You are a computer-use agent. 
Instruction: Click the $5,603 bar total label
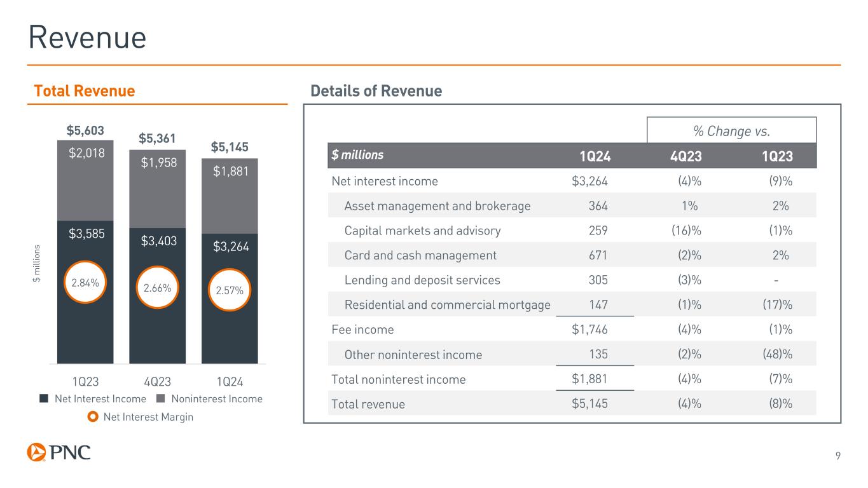[85, 130]
